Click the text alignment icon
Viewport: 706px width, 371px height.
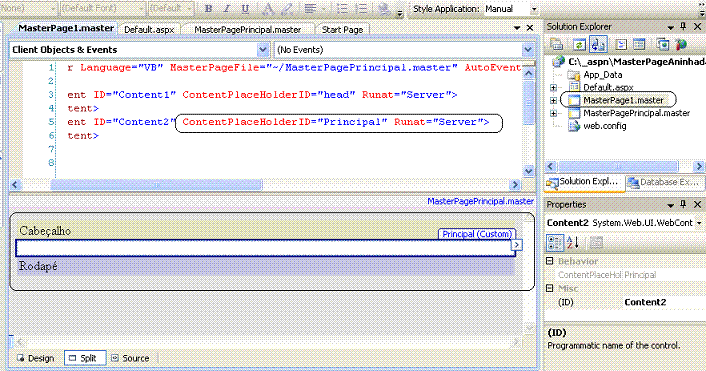click(310, 9)
